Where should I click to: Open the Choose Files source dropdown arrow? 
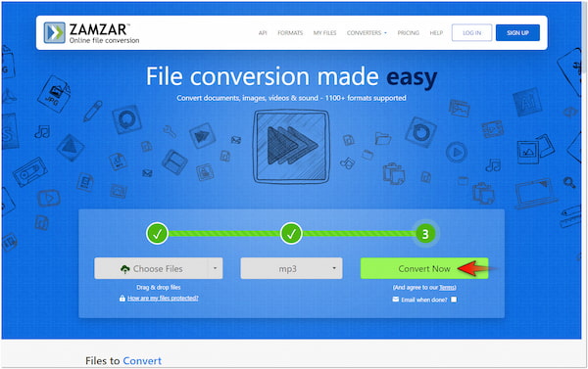pyautogui.click(x=215, y=268)
